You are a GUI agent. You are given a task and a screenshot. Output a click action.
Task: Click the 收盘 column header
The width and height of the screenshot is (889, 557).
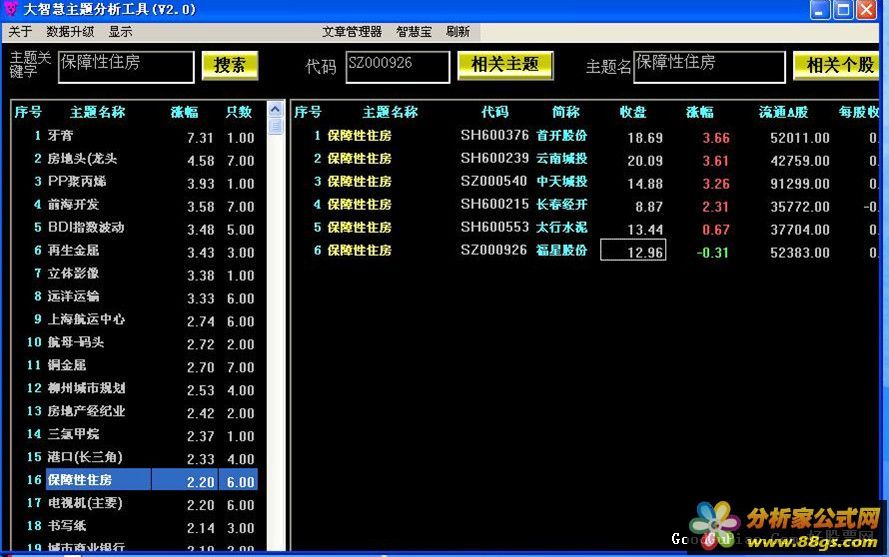633,112
